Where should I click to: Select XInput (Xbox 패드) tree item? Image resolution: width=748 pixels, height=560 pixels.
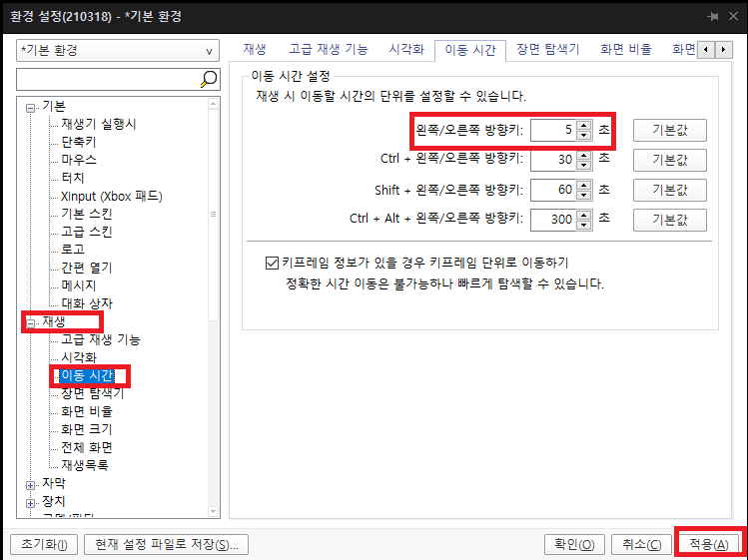coord(112,196)
